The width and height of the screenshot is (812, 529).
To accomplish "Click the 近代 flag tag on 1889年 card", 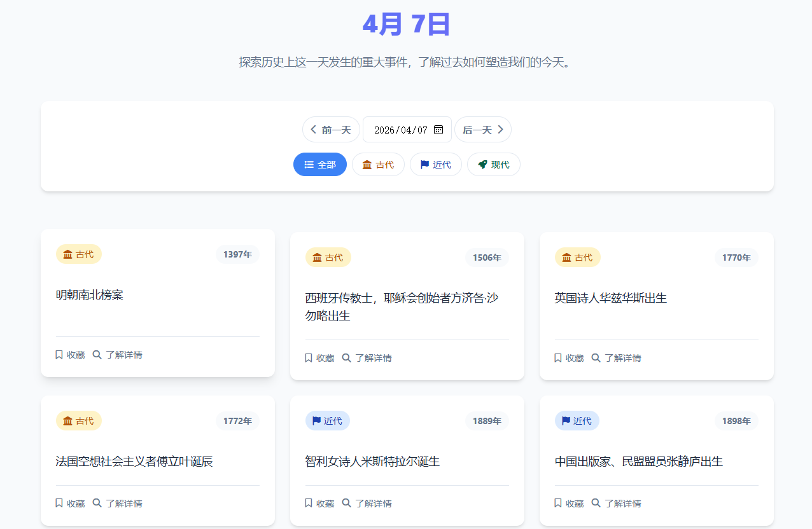I will [328, 421].
